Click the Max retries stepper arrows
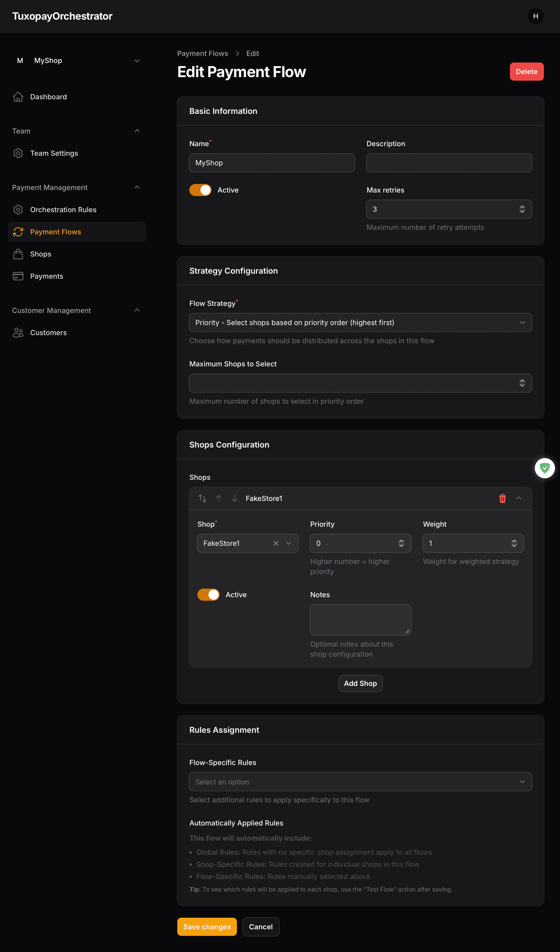This screenshot has height=952, width=560. click(522, 209)
